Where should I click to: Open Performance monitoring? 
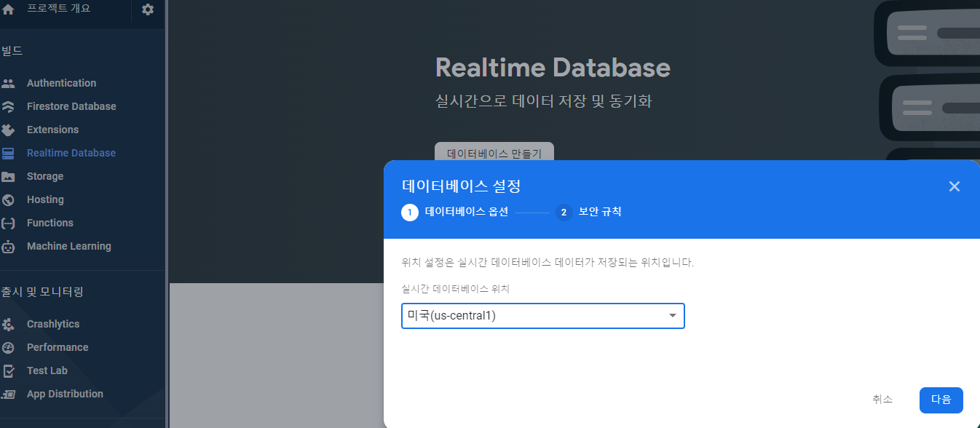click(58, 347)
